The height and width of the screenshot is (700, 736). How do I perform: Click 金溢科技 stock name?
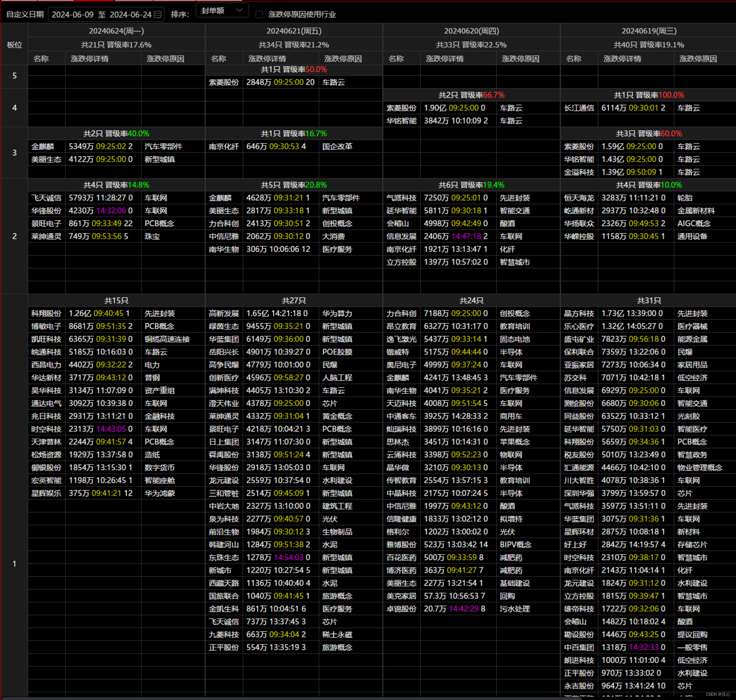click(579, 172)
